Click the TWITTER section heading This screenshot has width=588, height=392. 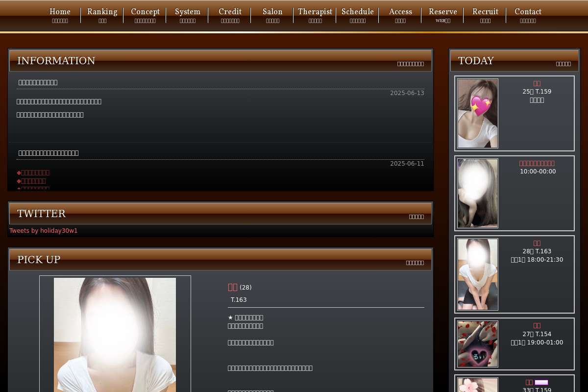(x=41, y=214)
